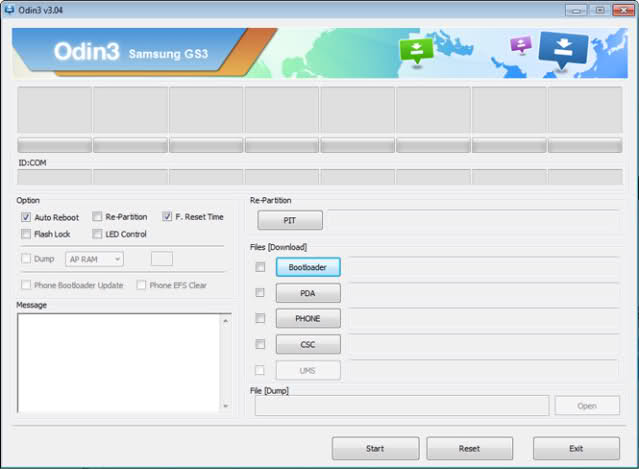The width and height of the screenshot is (639, 469).
Task: Click the Odin3 title bar icon
Action: point(10,9)
